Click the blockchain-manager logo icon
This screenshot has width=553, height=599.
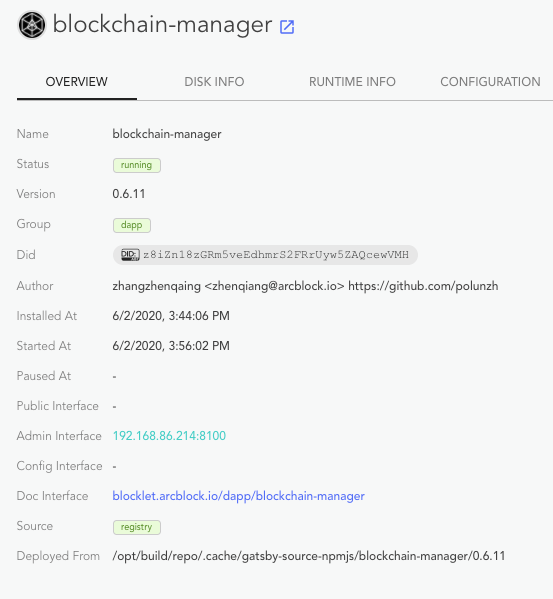32,25
